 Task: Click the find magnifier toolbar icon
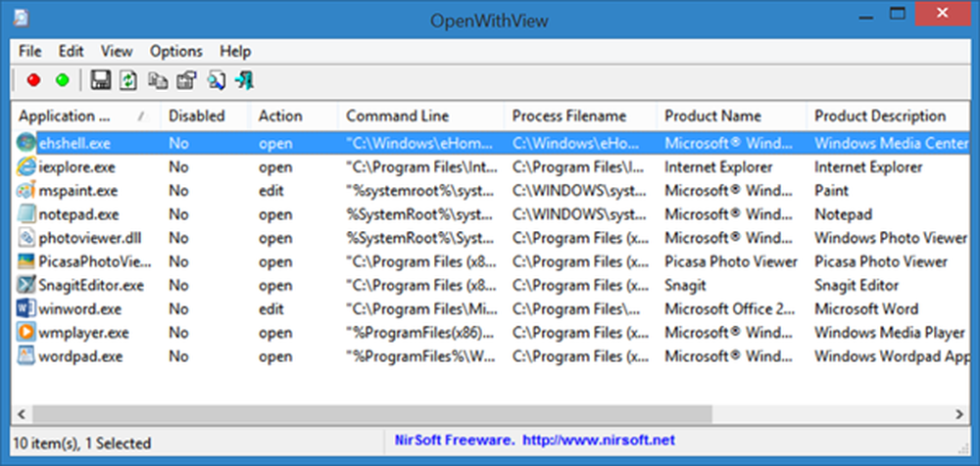point(215,80)
